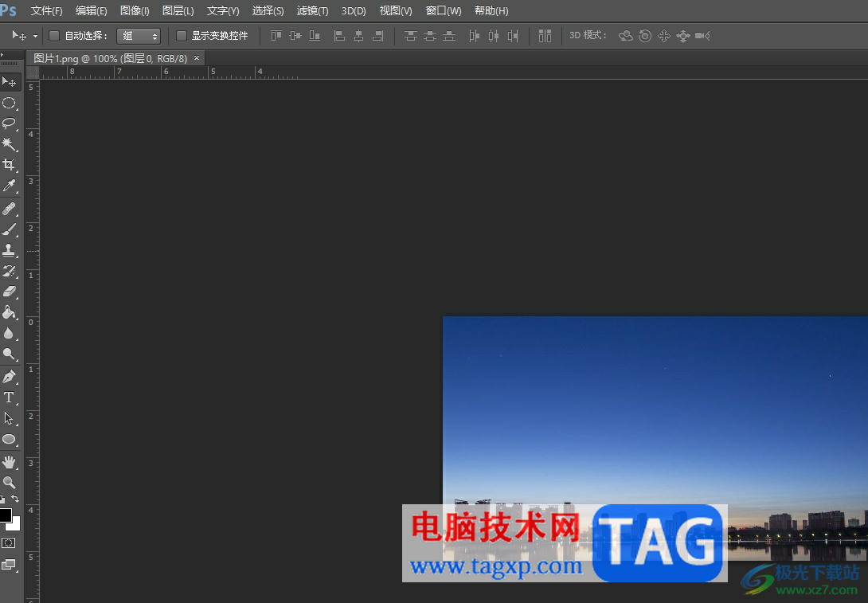Screen dimensions: 868x603
Task: Select the Hand tool
Action: (9, 462)
